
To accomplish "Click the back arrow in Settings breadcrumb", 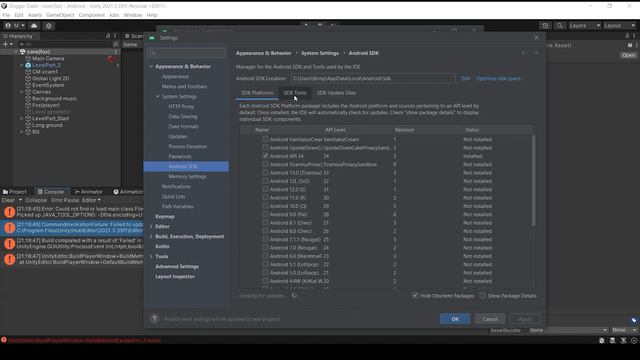I will pos(524,53).
